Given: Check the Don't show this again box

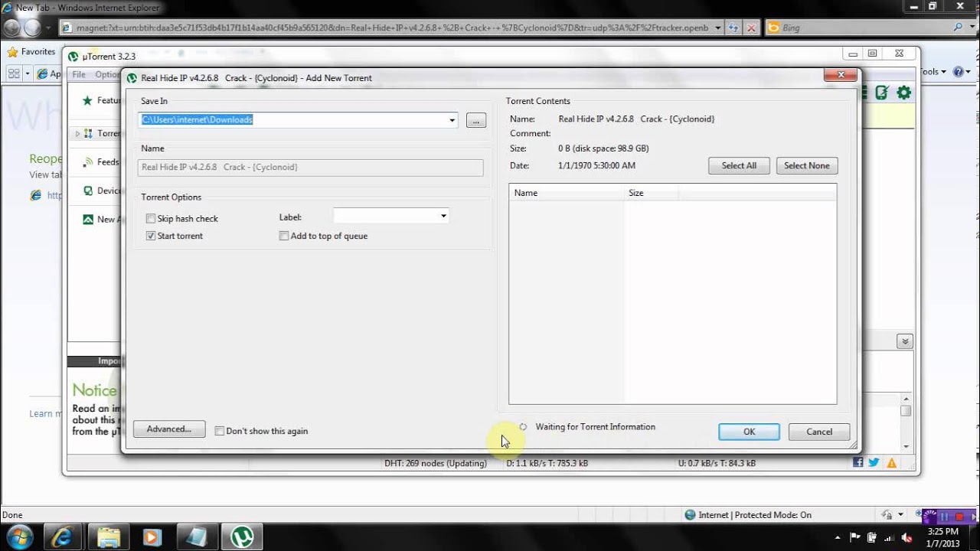Looking at the screenshot, I should point(220,432).
